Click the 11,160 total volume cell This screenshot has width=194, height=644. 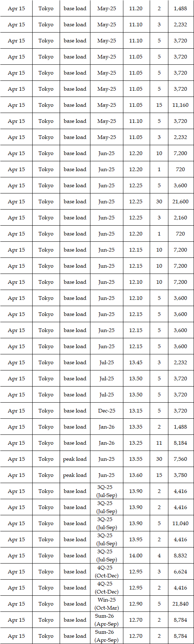tap(180, 105)
